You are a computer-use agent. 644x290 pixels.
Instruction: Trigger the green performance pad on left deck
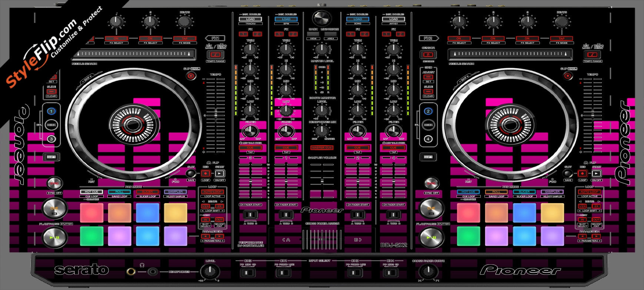91,236
